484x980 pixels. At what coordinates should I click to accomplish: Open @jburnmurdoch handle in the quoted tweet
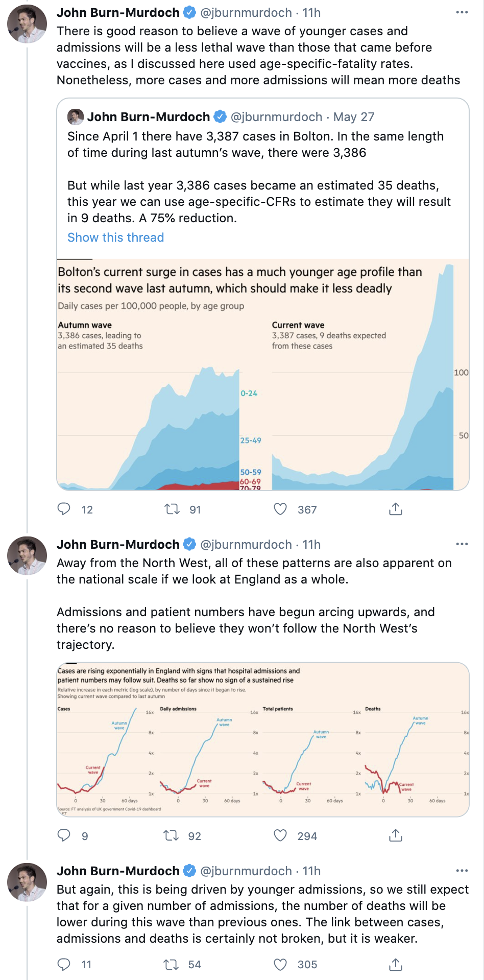click(x=276, y=117)
